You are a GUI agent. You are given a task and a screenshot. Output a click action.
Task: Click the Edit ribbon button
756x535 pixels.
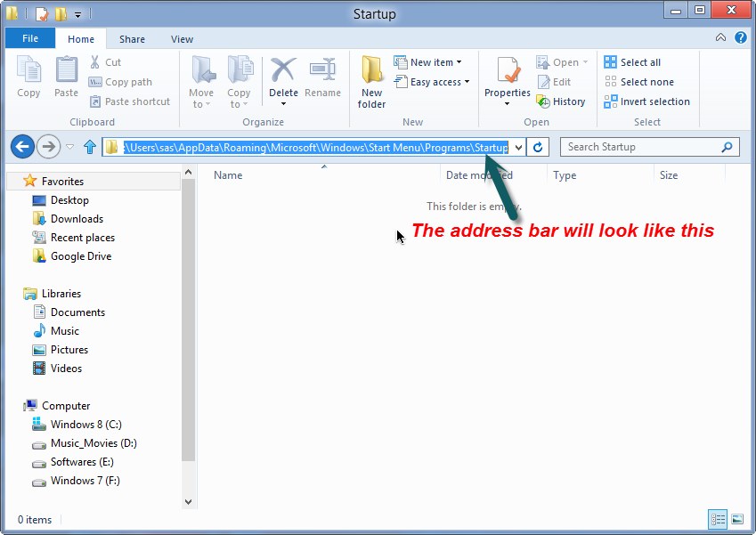coord(554,82)
